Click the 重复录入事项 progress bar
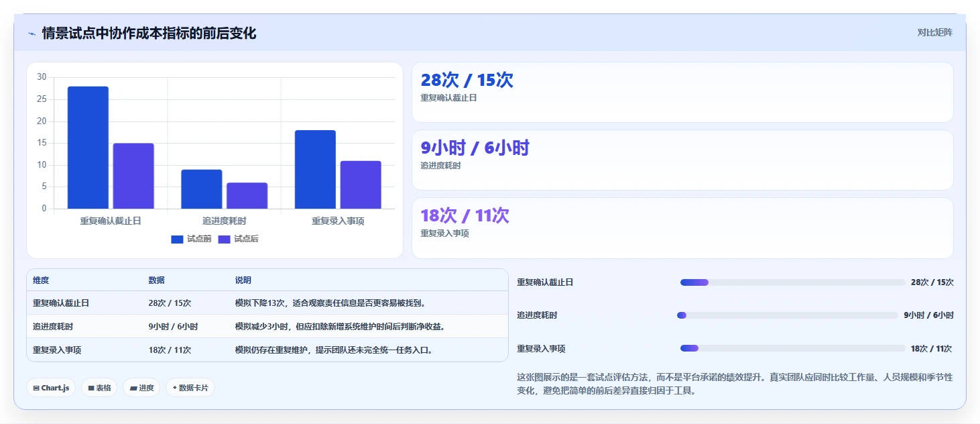Viewport: 980px width, 424px height. [x=793, y=348]
